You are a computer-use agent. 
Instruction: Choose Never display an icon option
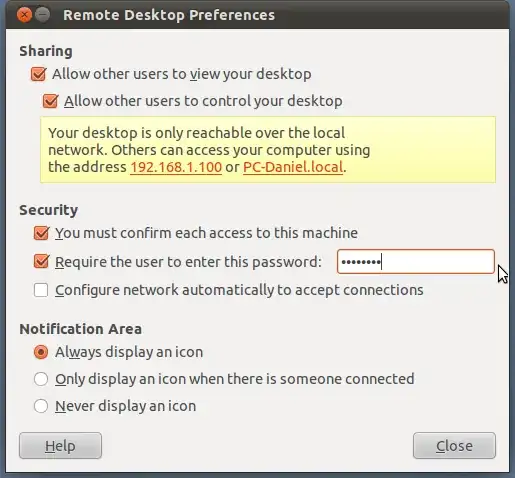tap(41, 406)
